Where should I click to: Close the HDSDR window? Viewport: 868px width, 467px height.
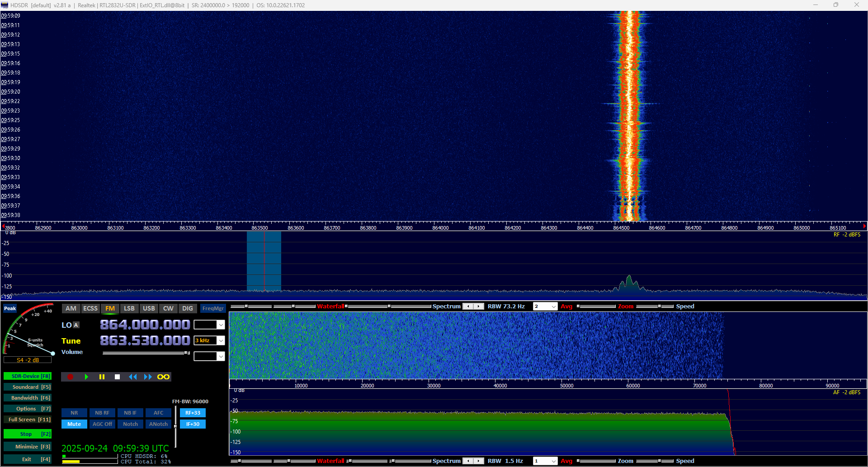(x=857, y=5)
